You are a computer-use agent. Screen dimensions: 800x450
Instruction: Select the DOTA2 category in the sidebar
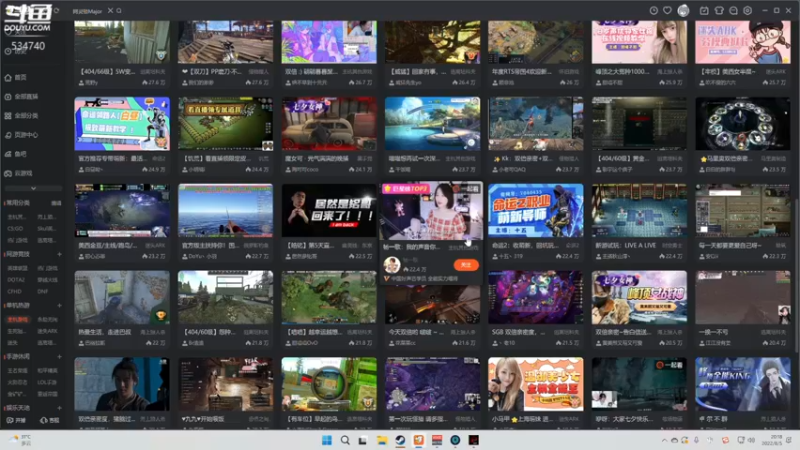(x=16, y=280)
